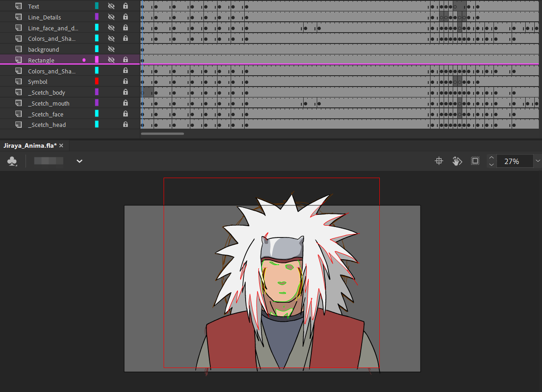Unlock the _Scetch_mouth layer

(x=126, y=103)
